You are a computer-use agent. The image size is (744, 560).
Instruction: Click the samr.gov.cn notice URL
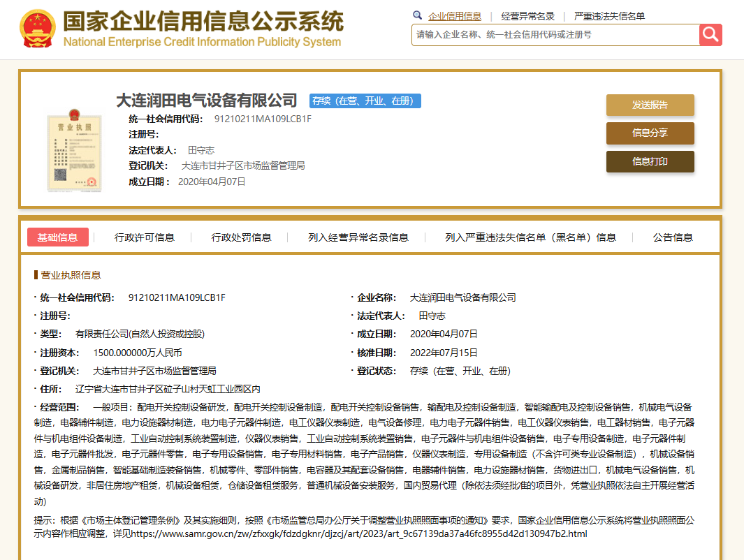point(359,534)
